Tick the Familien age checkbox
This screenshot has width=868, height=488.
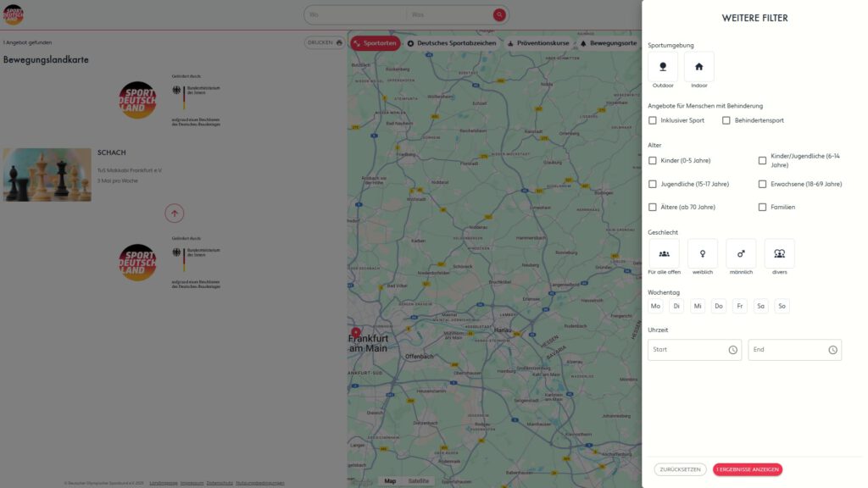[x=762, y=207]
